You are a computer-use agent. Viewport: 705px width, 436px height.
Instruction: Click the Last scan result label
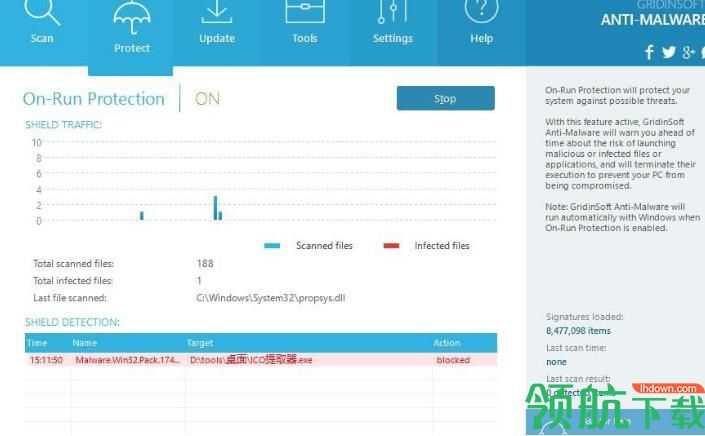point(578,379)
